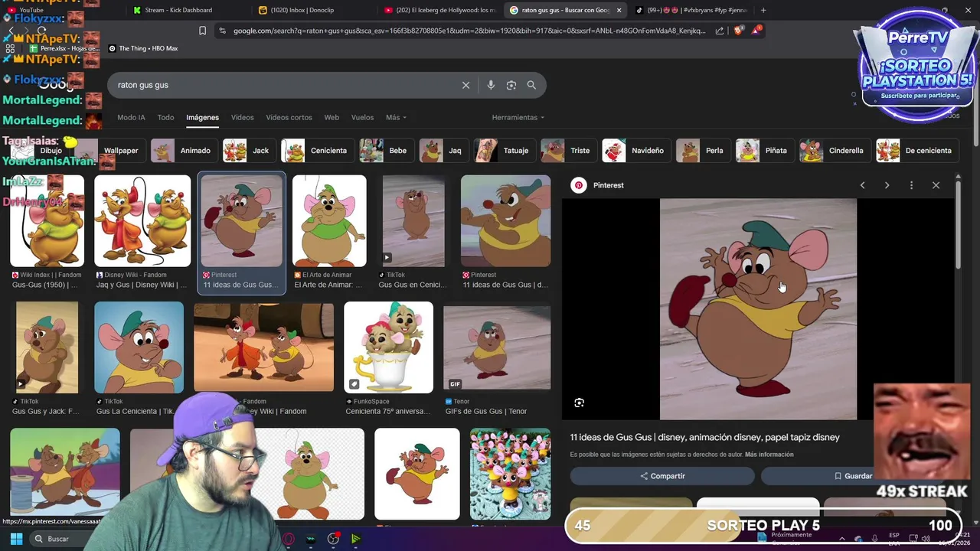
Task: Open the 11 ideas de Gus Gus title link
Action: 704,437
